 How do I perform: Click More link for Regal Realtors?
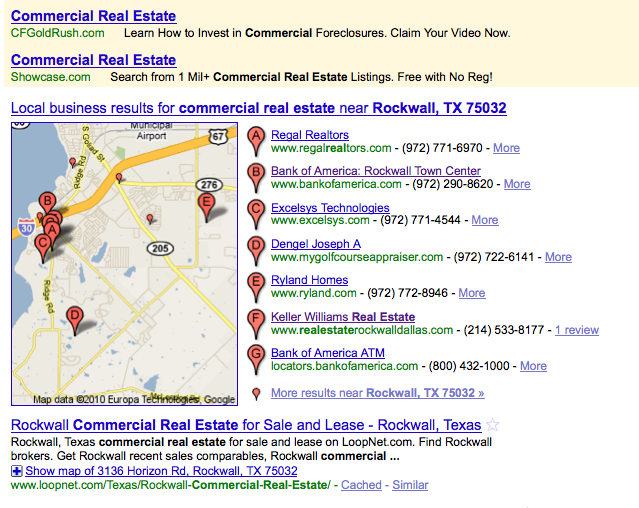pyautogui.click(x=506, y=148)
